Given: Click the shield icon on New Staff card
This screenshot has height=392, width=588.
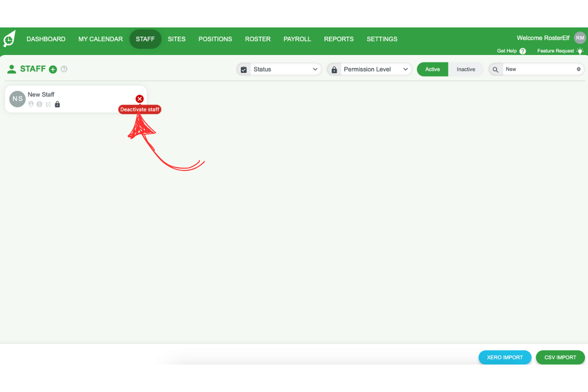Looking at the screenshot, I should point(31,104).
